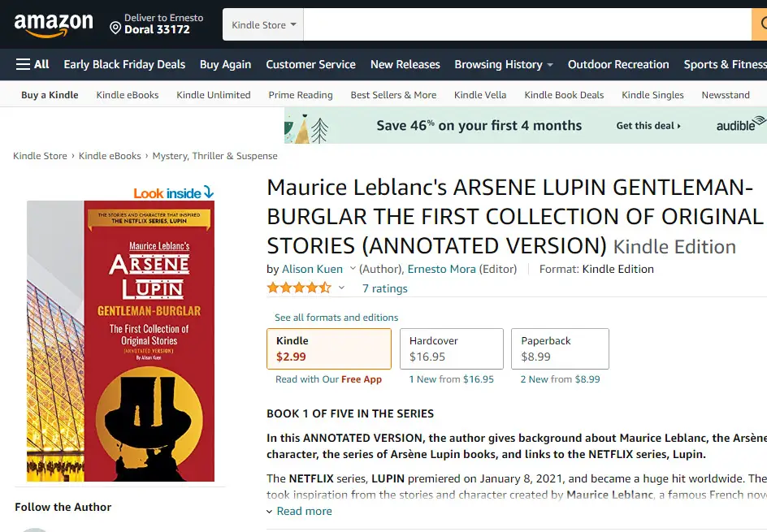767x532 pixels.
Task: Click the Amazon logo
Action: coord(54,25)
